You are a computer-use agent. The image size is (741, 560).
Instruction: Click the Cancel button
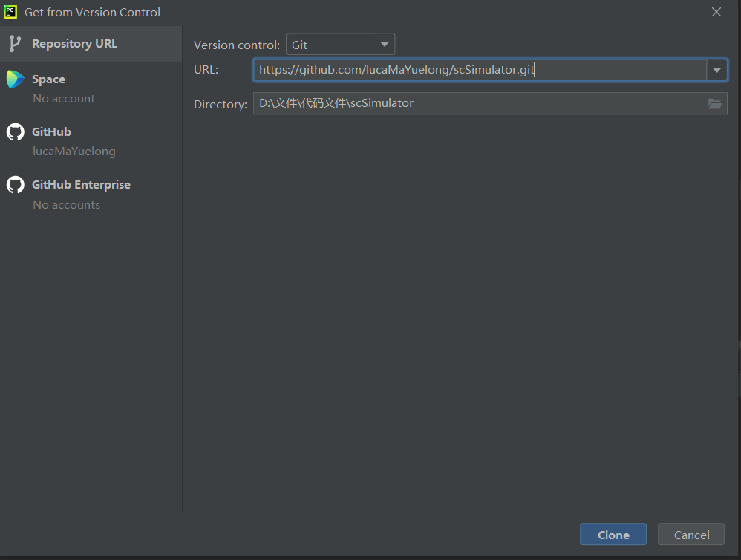[x=691, y=535]
